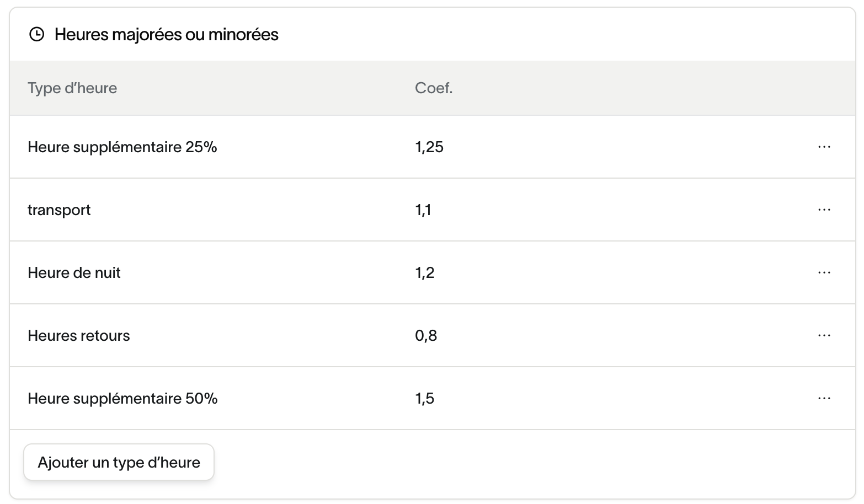Click the Ajouter un type d'heure button

pyautogui.click(x=119, y=462)
